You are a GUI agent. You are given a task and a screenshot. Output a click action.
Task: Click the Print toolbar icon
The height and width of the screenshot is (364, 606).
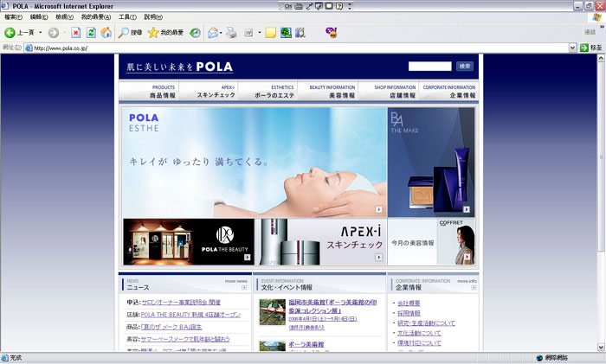tap(231, 33)
